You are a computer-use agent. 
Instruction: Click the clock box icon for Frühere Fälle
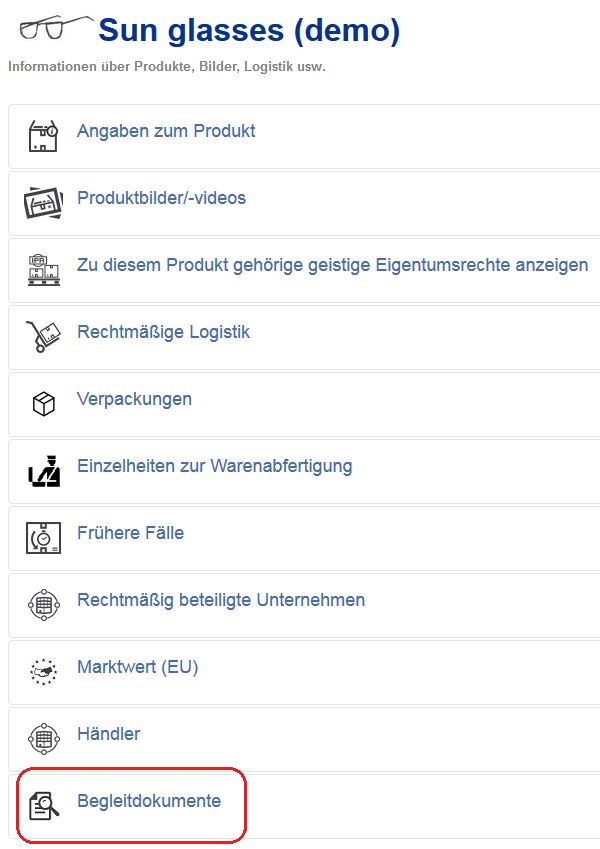coord(43,538)
